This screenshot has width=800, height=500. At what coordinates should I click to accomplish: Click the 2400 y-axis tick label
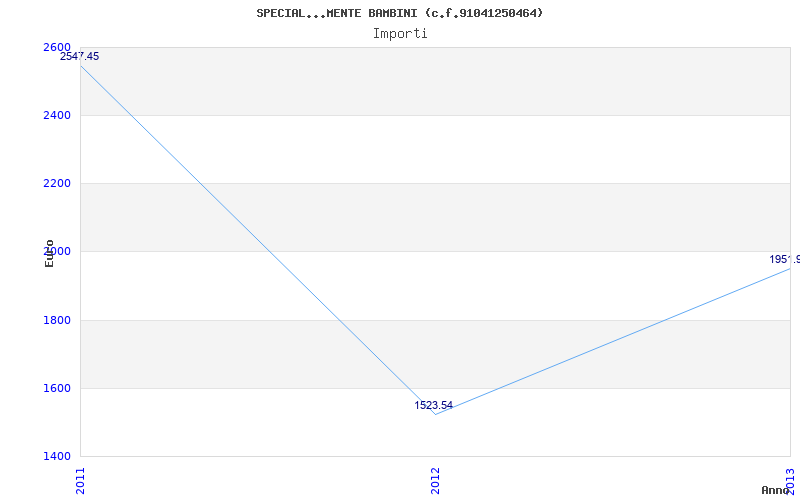pos(57,115)
